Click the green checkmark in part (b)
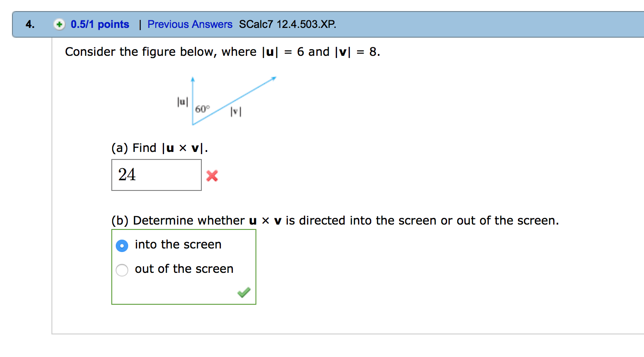The height and width of the screenshot is (357, 644). [243, 292]
